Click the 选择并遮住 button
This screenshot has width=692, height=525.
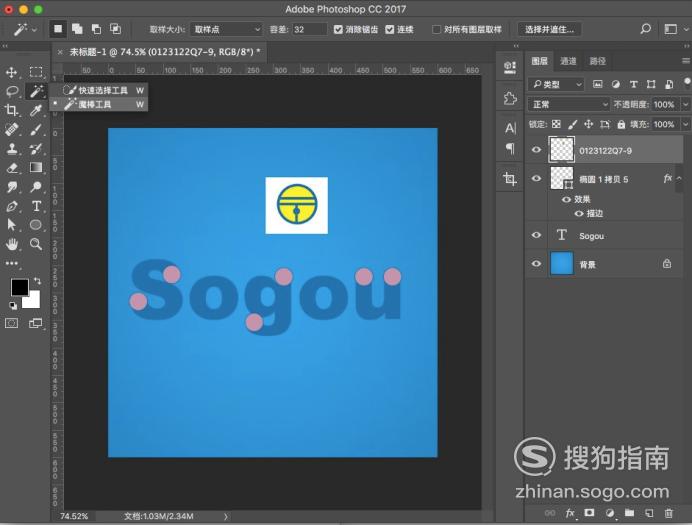point(549,30)
